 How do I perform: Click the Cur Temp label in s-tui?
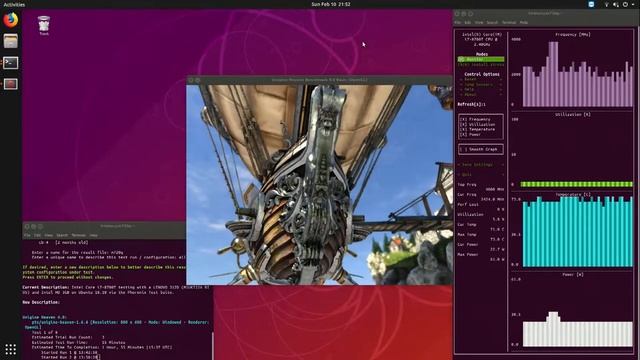(467, 224)
